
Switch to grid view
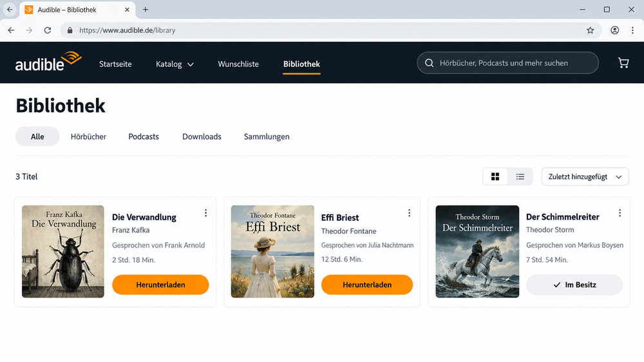495,176
